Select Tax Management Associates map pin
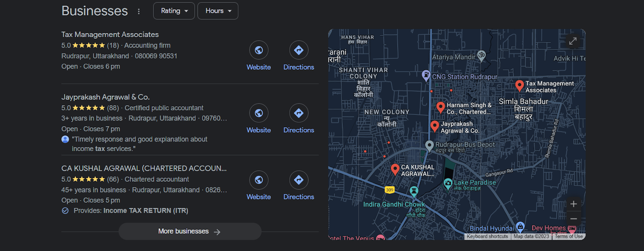Viewport: 644px width, 251px height. (520, 85)
